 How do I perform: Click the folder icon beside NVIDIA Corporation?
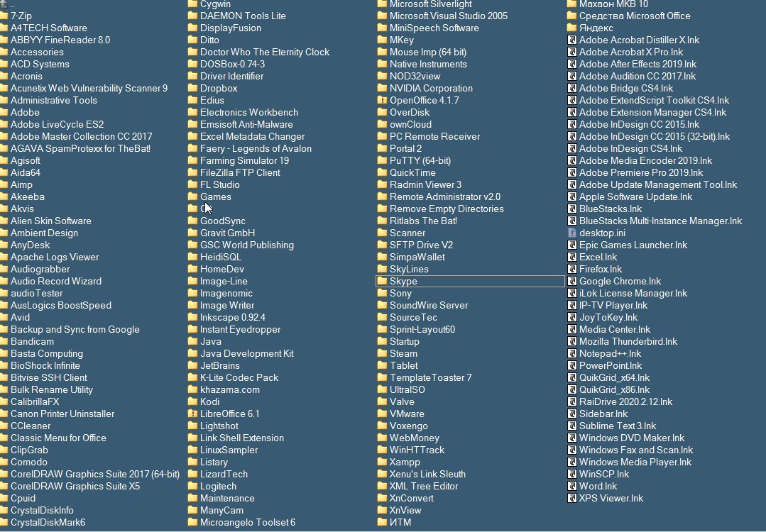point(382,89)
